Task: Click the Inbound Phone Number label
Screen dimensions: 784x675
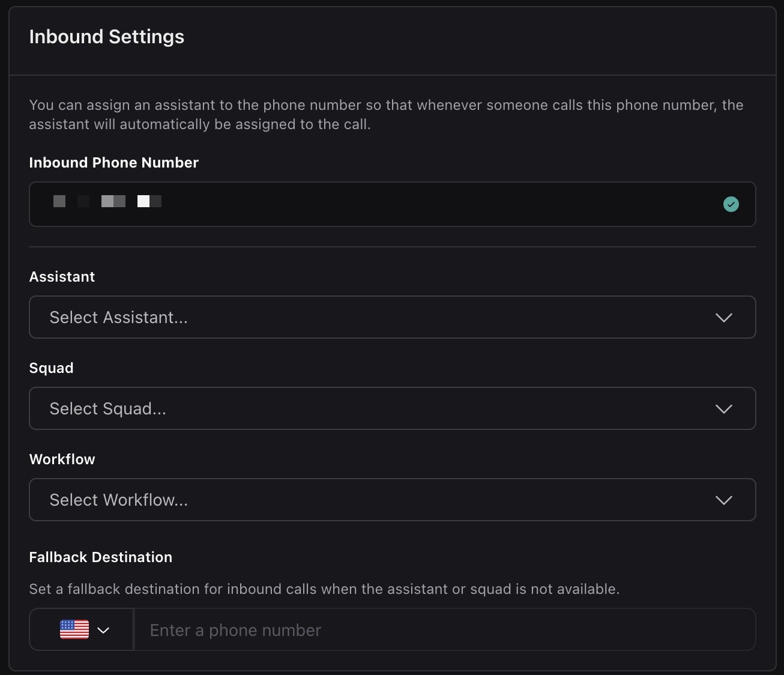Action: coord(113,163)
